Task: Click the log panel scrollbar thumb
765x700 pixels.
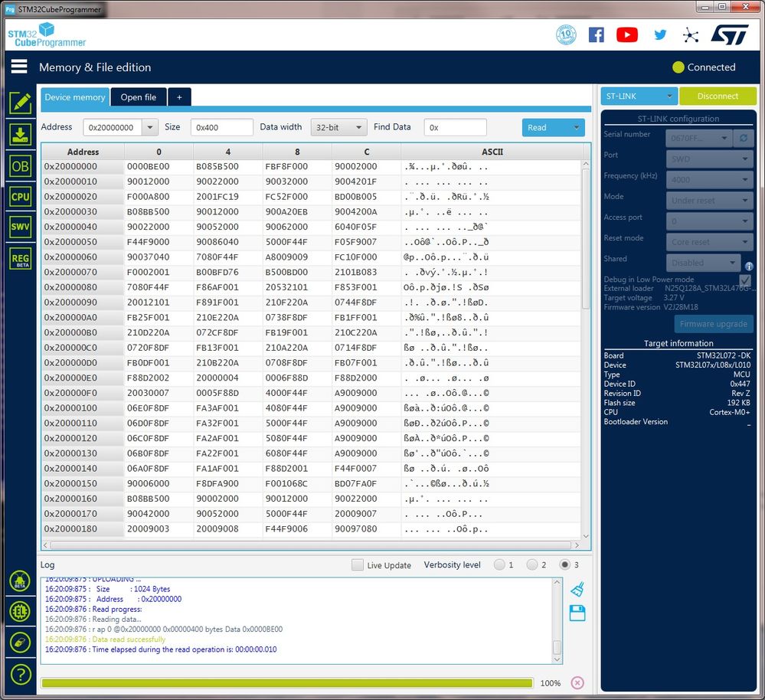Action: coord(557,647)
